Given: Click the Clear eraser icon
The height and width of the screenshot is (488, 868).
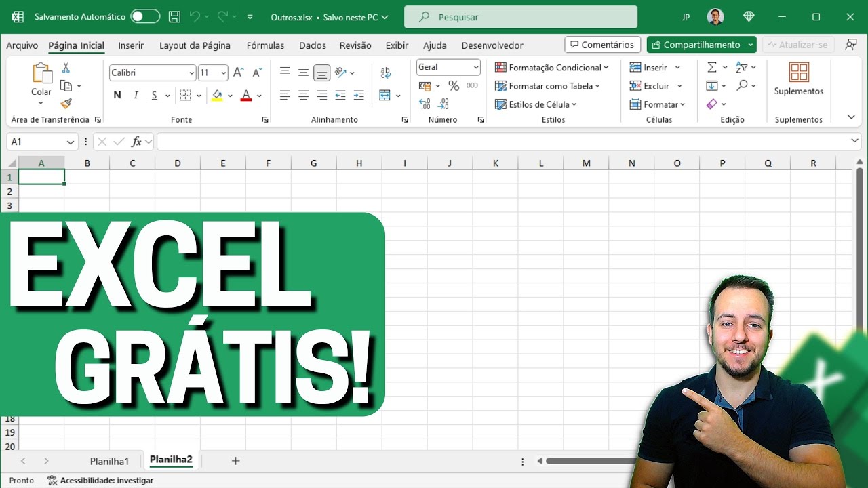Looking at the screenshot, I should (712, 104).
